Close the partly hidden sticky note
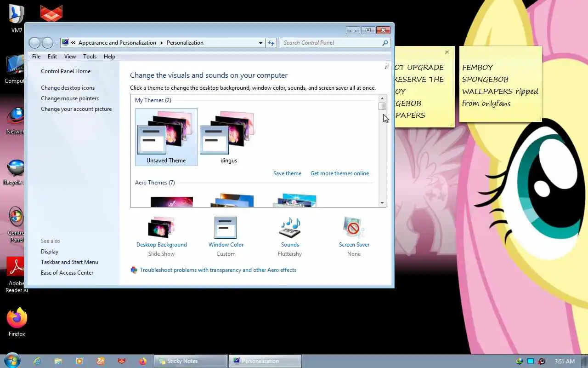 point(447,52)
